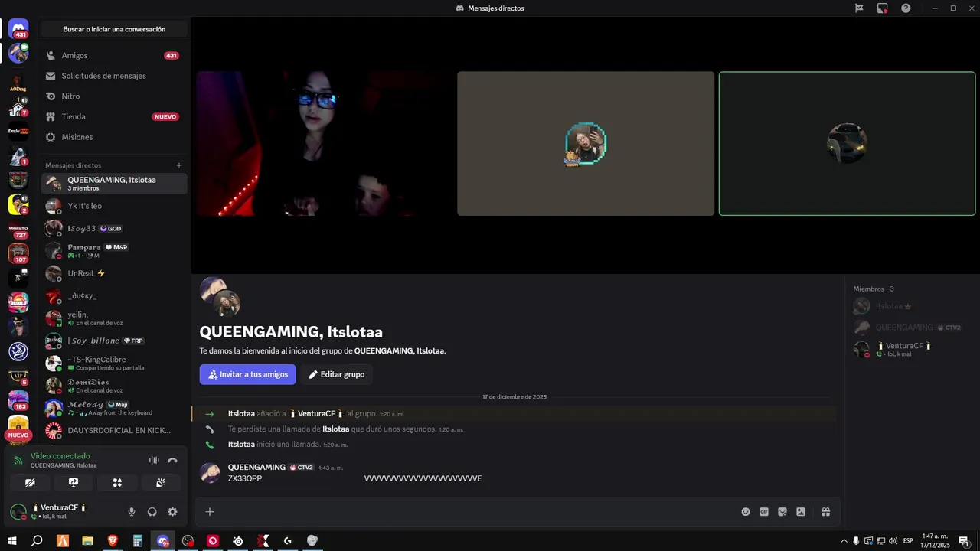Open Calculator from taskbar
Screen dimensions: 980x551
(x=138, y=541)
